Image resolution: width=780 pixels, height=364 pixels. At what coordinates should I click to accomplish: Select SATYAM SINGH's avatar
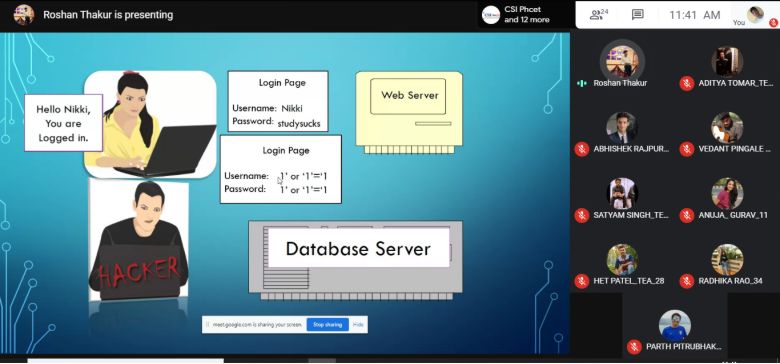(622, 193)
